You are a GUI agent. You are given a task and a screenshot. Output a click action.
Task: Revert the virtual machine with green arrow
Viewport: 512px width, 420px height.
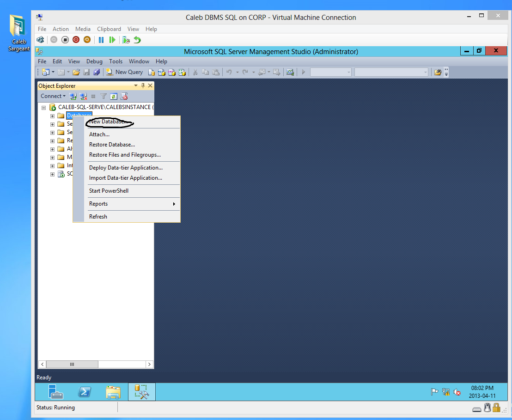[x=137, y=40]
